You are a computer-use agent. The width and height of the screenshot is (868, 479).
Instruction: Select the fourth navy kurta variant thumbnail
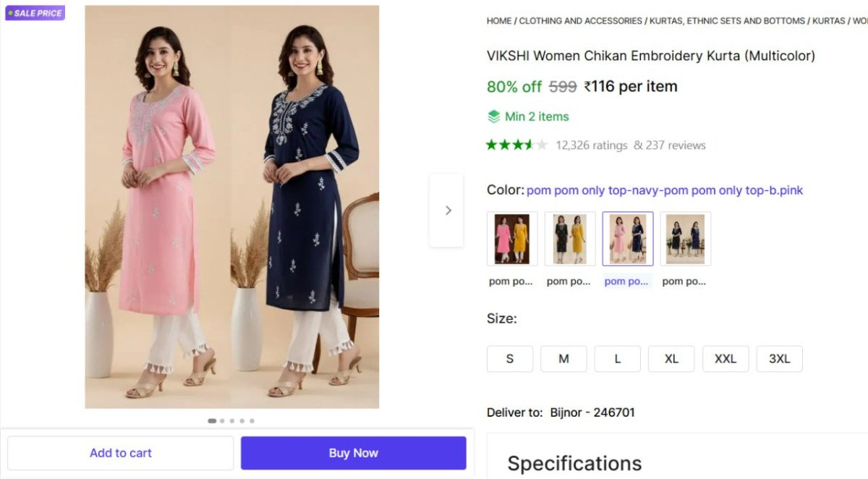pos(685,238)
